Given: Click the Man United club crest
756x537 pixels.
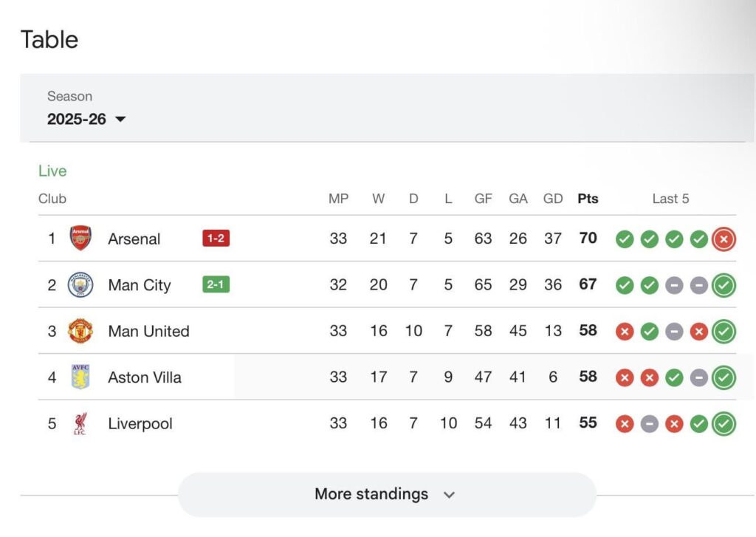Looking at the screenshot, I should [80, 331].
